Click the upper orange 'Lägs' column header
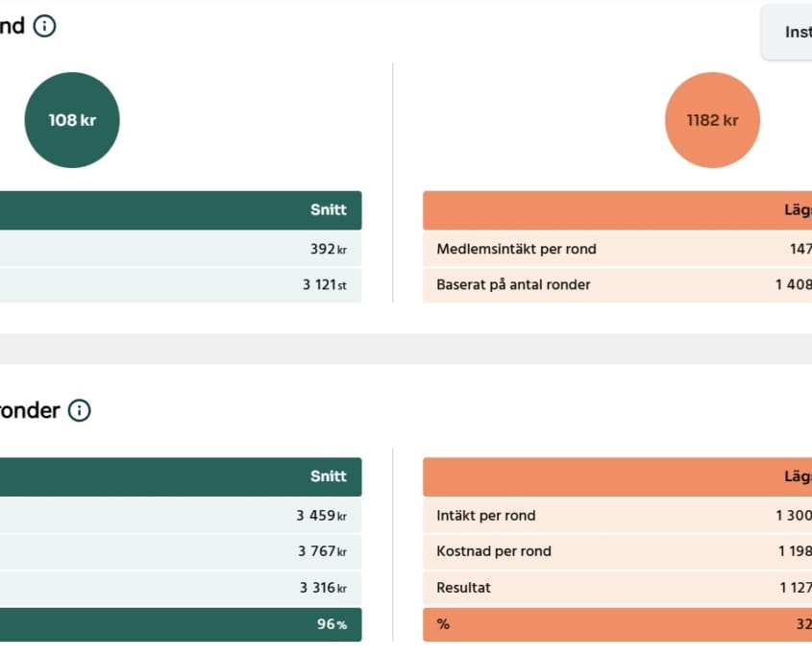Screen dimensions: 812x657 pyautogui.click(x=796, y=209)
